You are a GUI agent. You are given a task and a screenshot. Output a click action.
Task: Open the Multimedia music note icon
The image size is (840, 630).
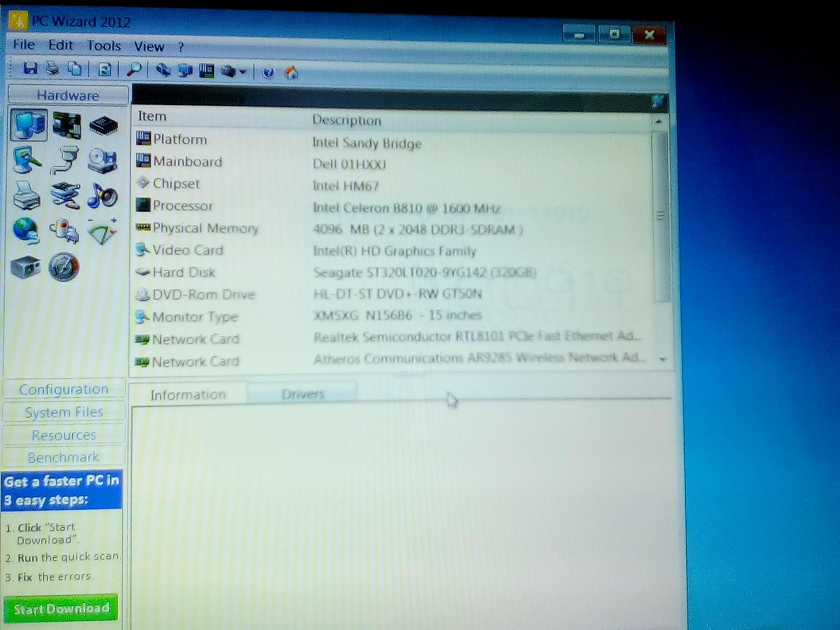click(102, 196)
